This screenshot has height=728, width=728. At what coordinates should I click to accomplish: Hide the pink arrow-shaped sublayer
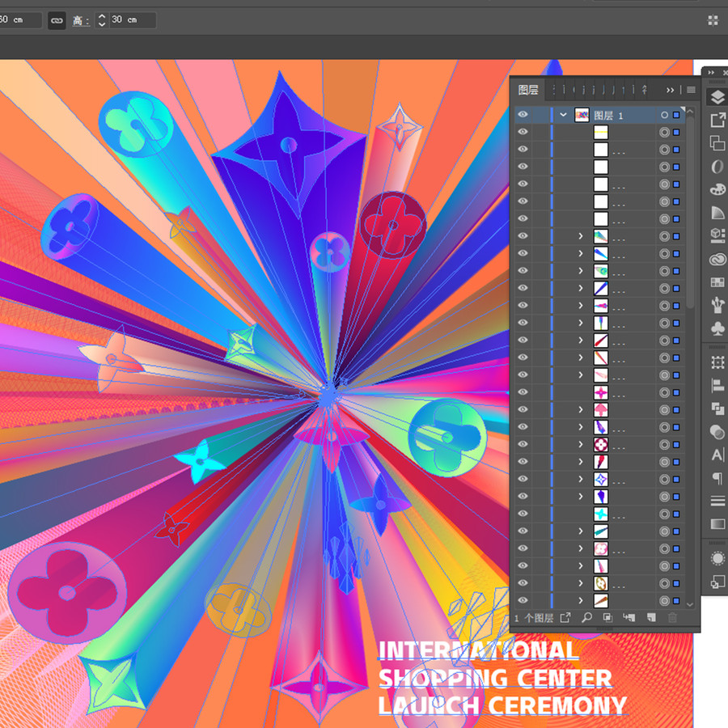point(523,409)
